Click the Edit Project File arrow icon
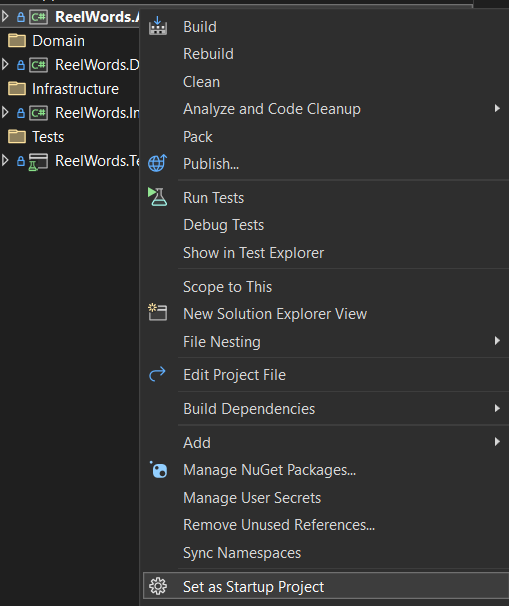Screen dimensions: 509x606 (157, 374)
